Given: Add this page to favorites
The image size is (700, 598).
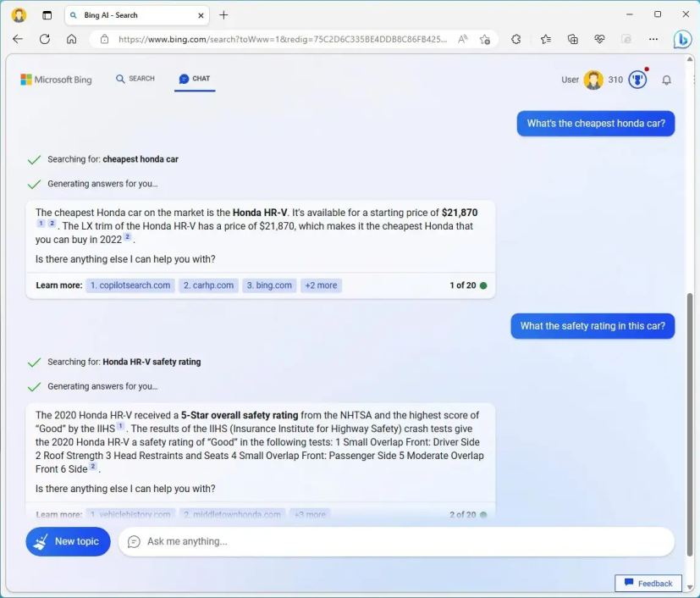Looking at the screenshot, I should click(x=485, y=39).
